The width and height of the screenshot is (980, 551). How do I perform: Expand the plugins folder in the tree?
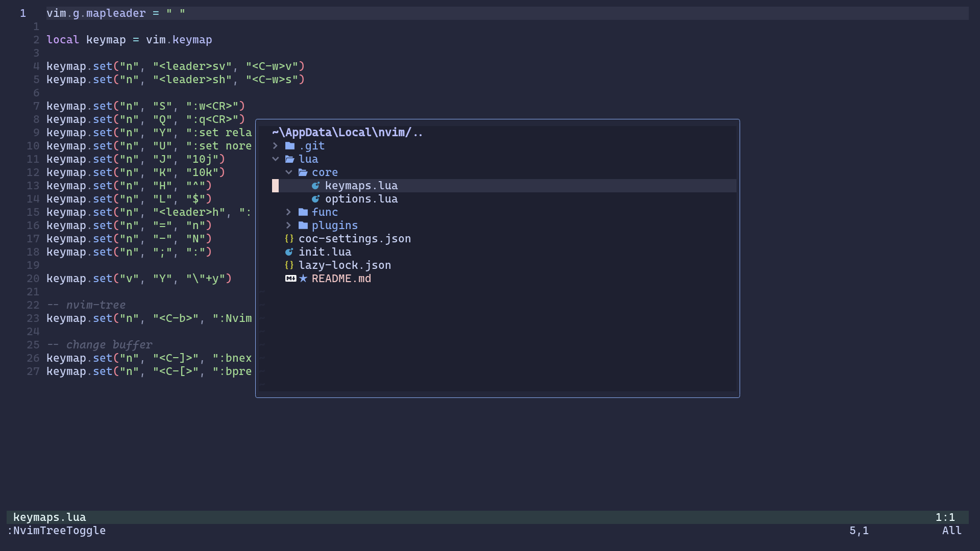pyautogui.click(x=289, y=225)
